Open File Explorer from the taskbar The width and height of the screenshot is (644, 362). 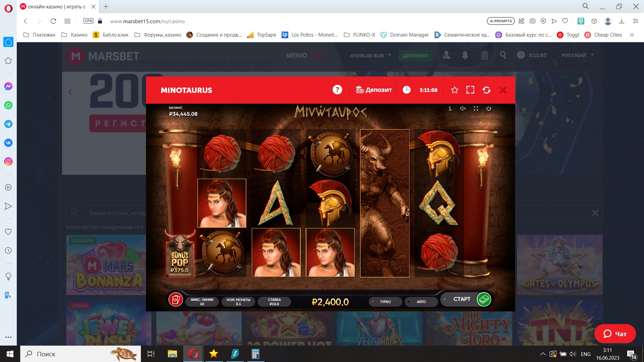[x=172, y=354]
